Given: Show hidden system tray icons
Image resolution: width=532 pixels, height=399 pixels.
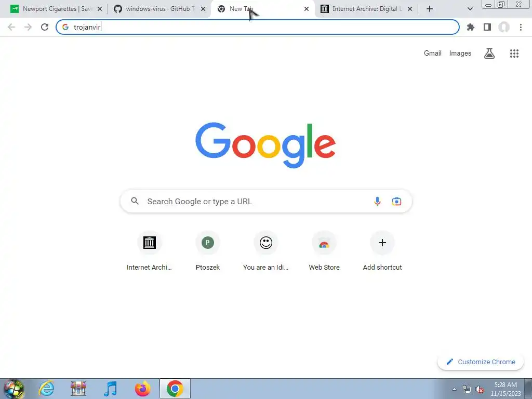Looking at the screenshot, I should (x=454, y=390).
